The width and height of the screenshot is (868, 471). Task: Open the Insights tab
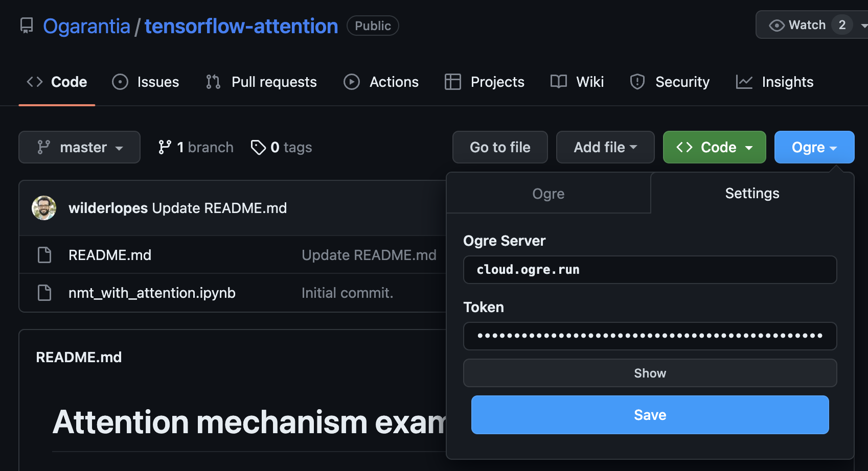click(774, 82)
